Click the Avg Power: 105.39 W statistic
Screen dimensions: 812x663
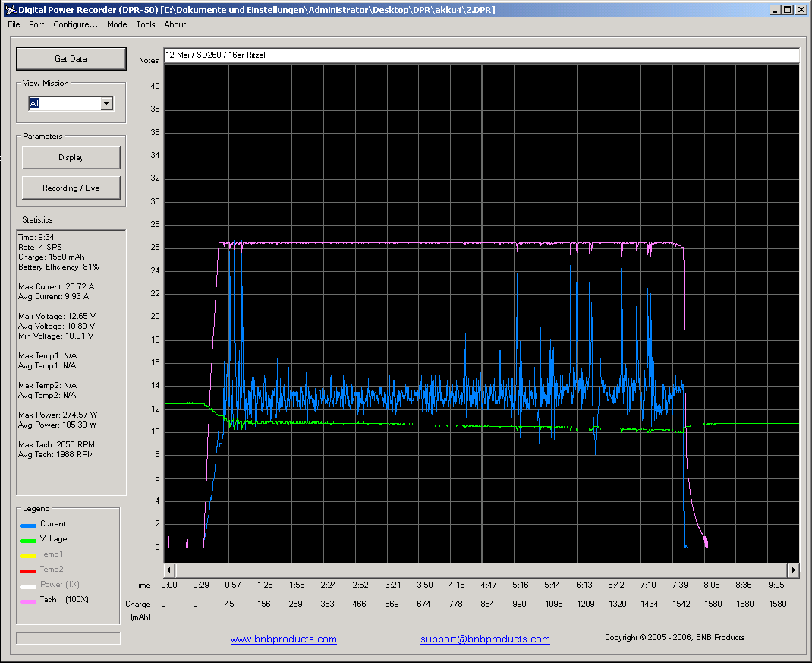(57, 425)
